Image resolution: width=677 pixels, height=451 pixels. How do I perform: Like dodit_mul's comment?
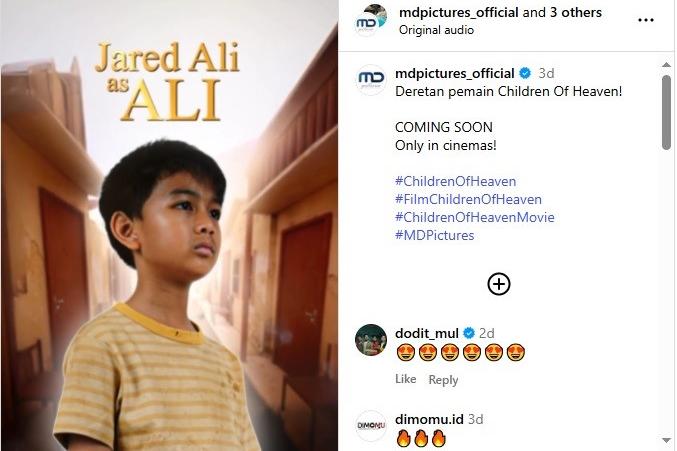pos(405,379)
